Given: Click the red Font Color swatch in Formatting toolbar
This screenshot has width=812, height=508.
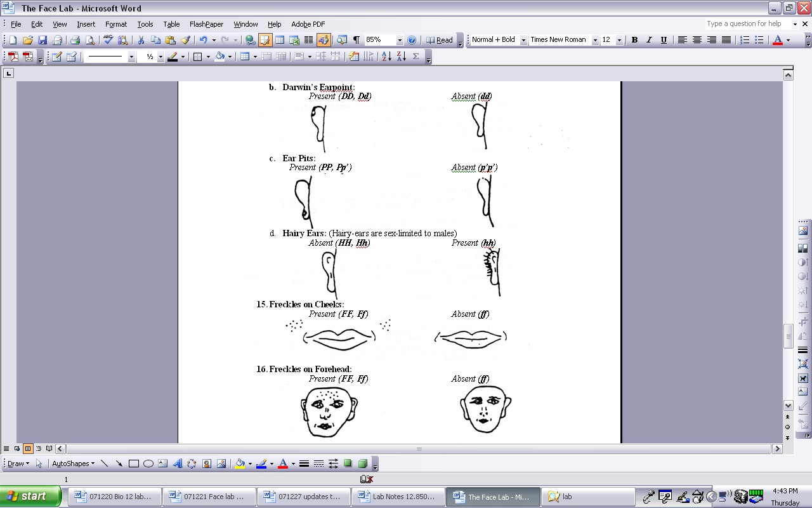Looking at the screenshot, I should pyautogui.click(x=778, y=40).
